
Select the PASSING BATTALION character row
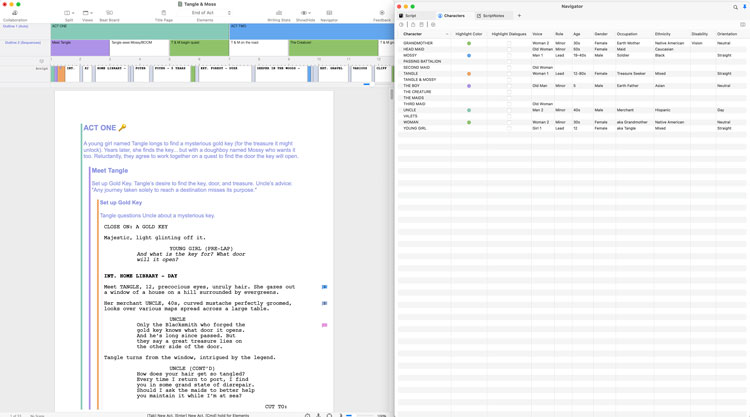point(573,61)
